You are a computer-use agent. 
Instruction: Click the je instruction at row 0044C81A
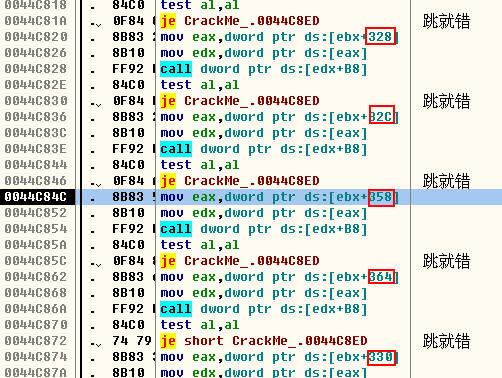tap(240, 21)
